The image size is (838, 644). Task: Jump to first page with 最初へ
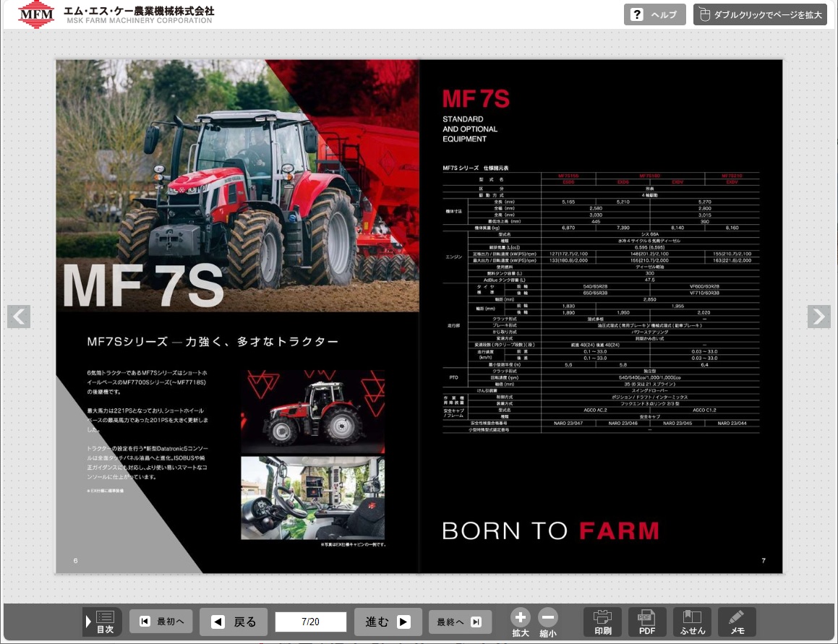[161, 622]
